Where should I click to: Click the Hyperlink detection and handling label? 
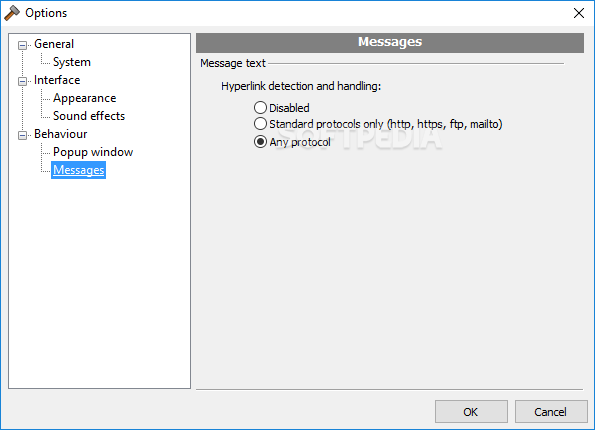point(301,86)
